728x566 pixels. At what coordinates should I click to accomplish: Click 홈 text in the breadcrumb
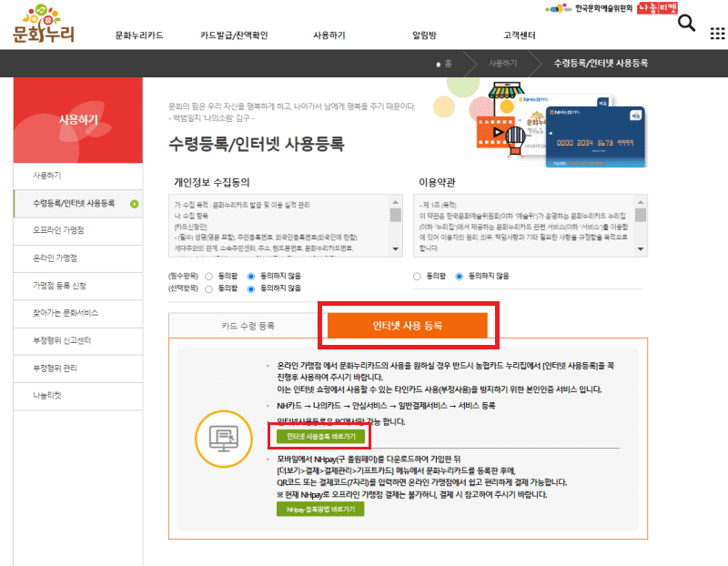point(448,64)
